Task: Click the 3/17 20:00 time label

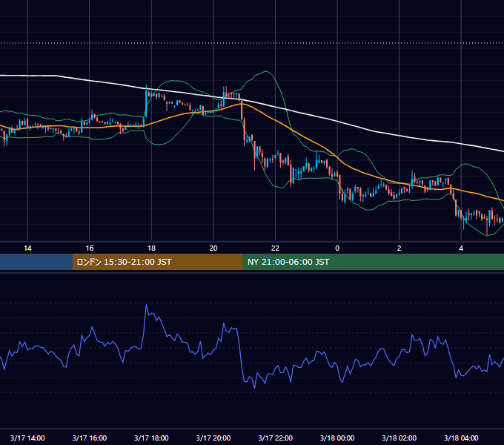Action: (213, 438)
